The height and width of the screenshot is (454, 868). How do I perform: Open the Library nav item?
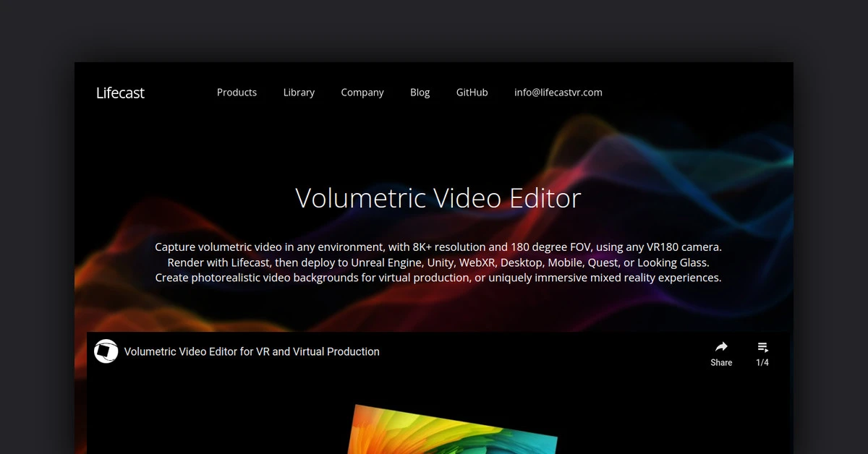[x=299, y=93]
